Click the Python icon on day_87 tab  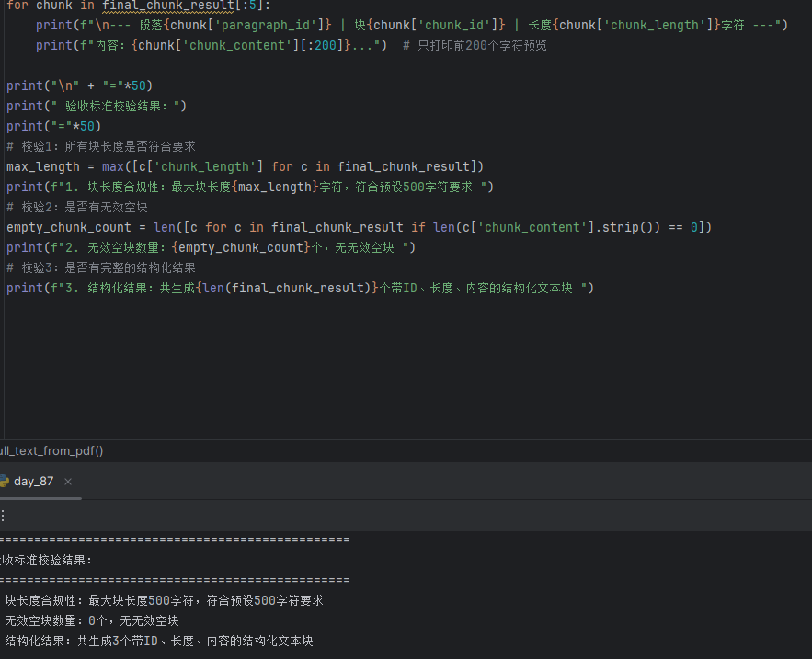coord(5,482)
